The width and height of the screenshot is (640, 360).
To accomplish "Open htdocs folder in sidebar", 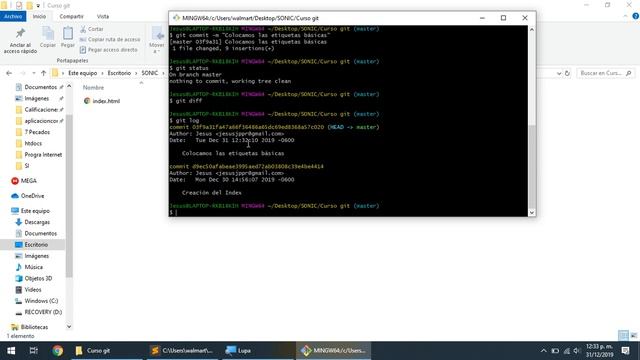I will click(x=29, y=143).
